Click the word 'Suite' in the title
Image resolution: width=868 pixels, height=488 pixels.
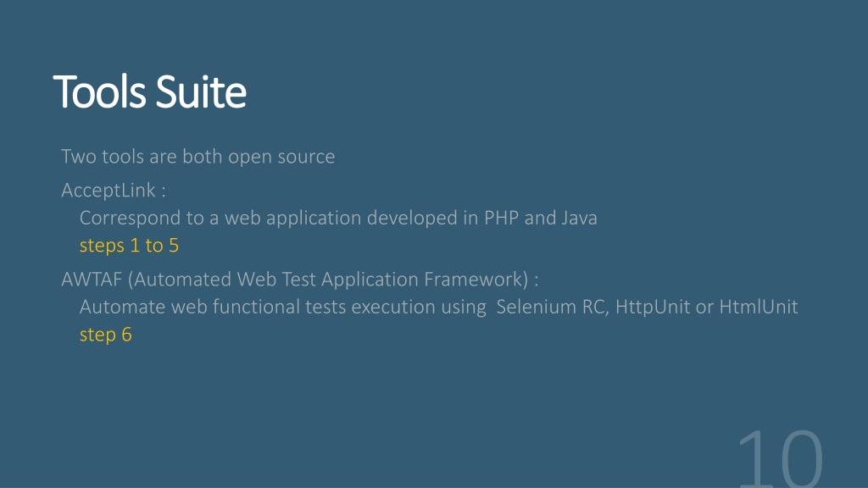201,91
